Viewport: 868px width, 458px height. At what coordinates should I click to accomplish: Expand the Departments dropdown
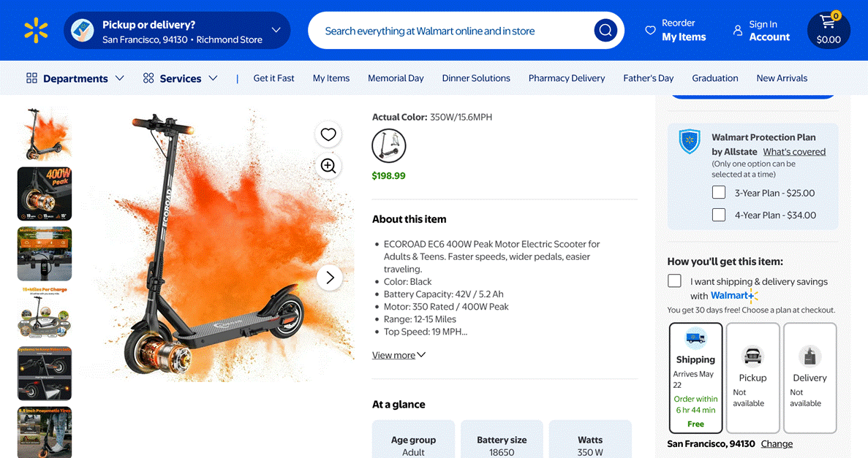pyautogui.click(x=75, y=78)
